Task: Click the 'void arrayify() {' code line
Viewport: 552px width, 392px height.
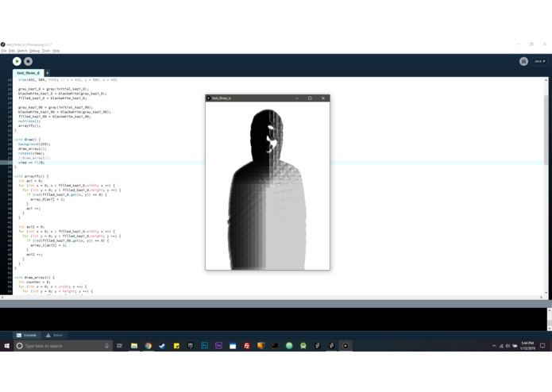Action: (31, 176)
